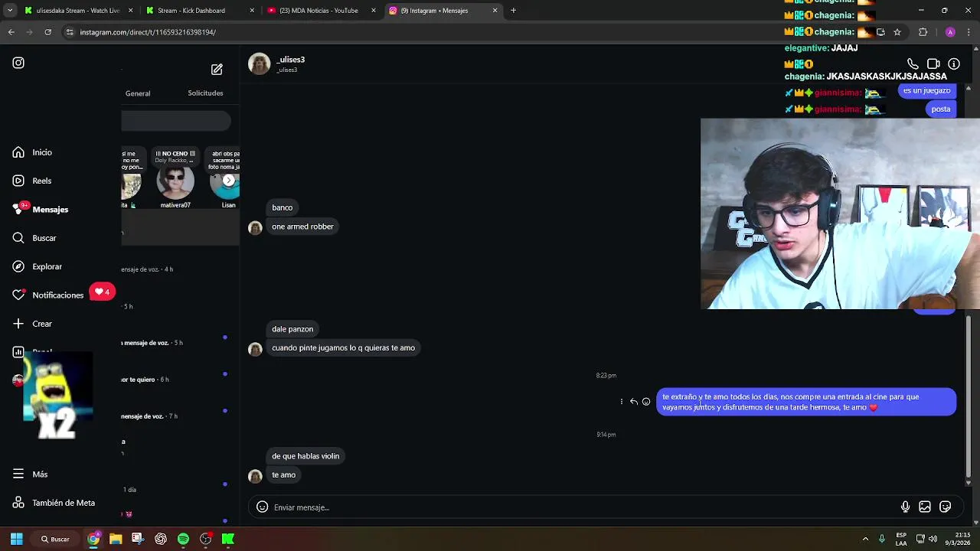Bookmark this page with the star icon
980x551 pixels.
[x=897, y=32]
